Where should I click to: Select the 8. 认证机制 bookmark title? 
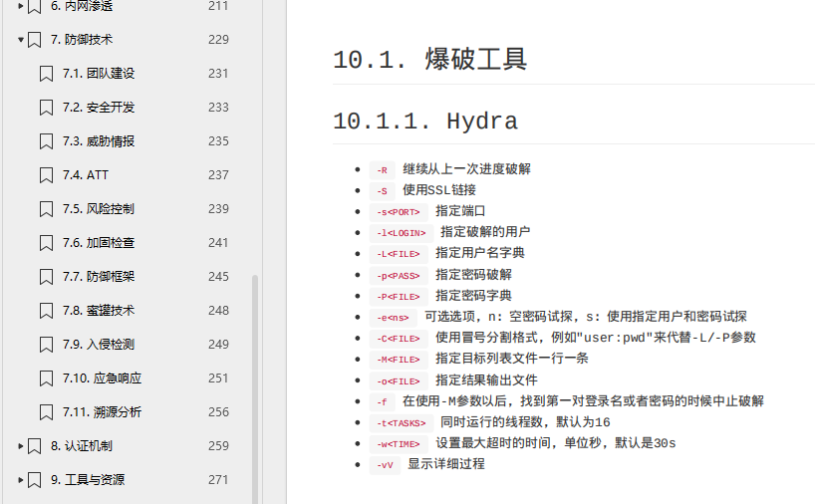click(x=82, y=446)
